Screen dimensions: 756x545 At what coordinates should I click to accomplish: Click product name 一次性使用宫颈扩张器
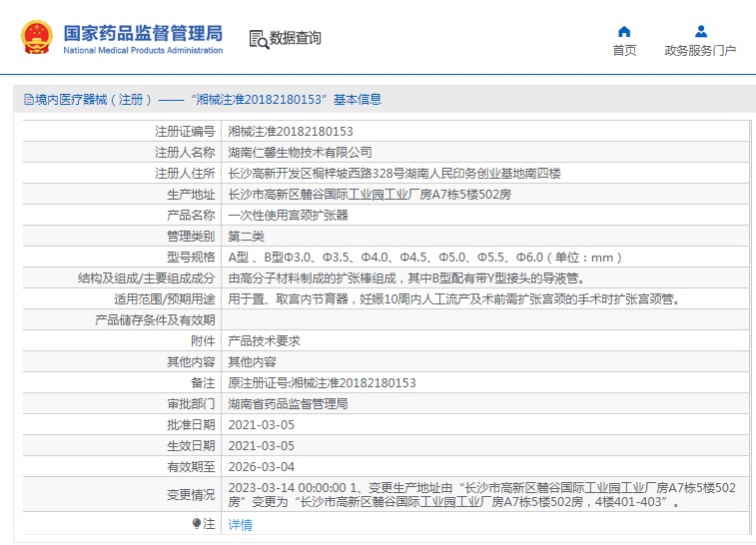(x=288, y=216)
